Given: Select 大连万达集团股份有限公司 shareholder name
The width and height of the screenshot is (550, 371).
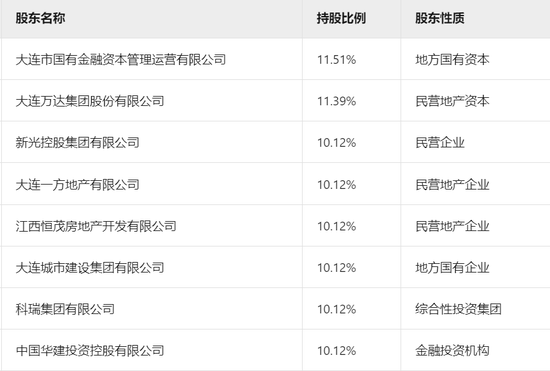Looking at the screenshot, I should 90,101.
